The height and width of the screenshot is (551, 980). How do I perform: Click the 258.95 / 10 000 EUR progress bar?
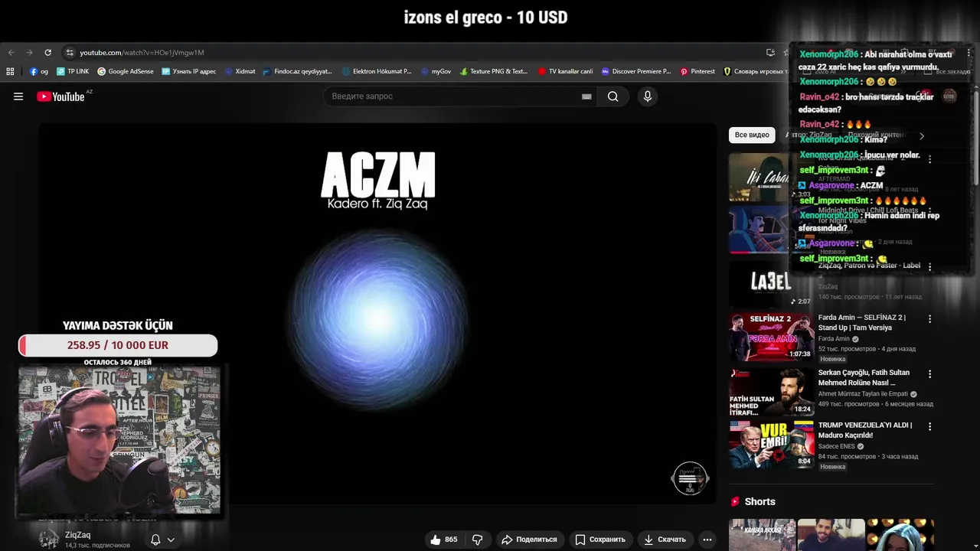pos(118,345)
